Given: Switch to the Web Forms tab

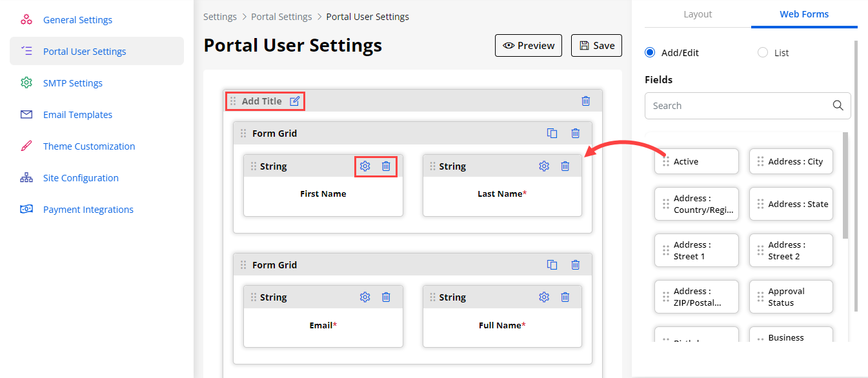Looking at the screenshot, I should click(804, 14).
